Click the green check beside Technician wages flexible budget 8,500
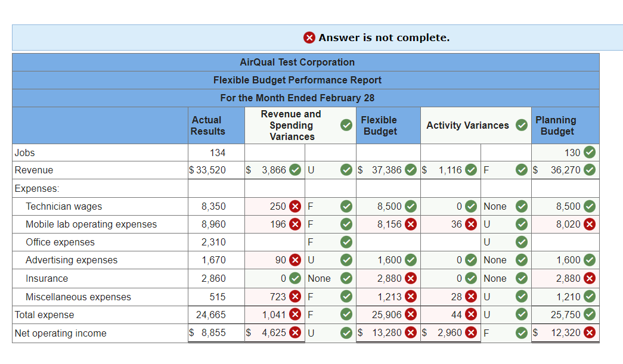Screen dimensions: 623x364 click(x=410, y=206)
